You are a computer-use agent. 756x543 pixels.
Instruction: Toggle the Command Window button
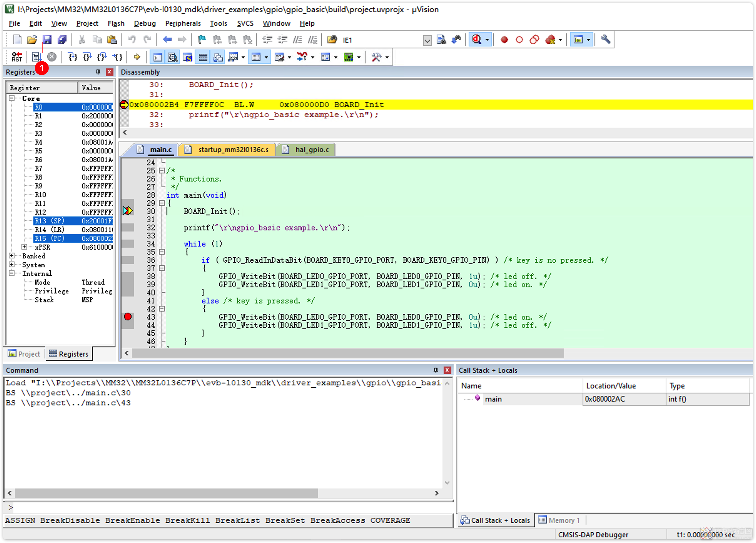tap(157, 57)
